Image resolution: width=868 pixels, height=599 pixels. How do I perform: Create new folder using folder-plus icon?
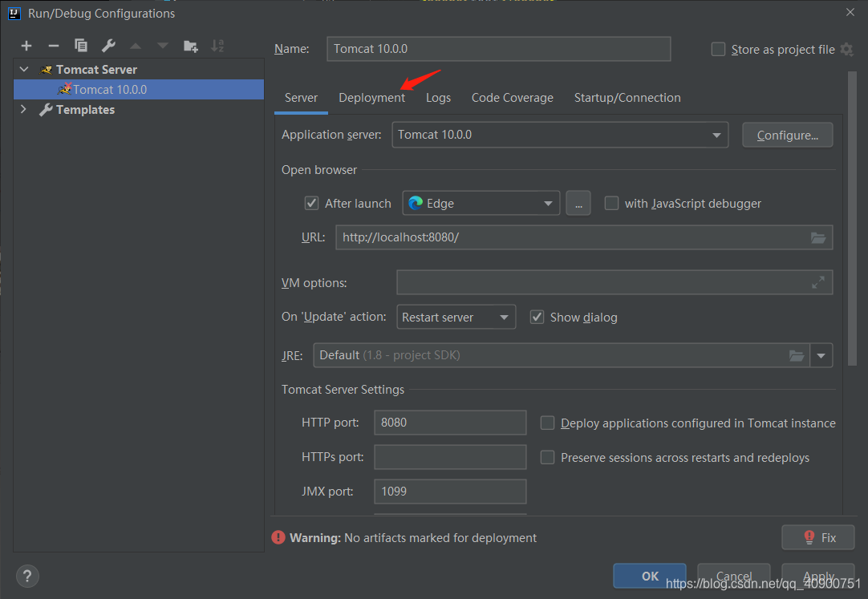click(190, 46)
